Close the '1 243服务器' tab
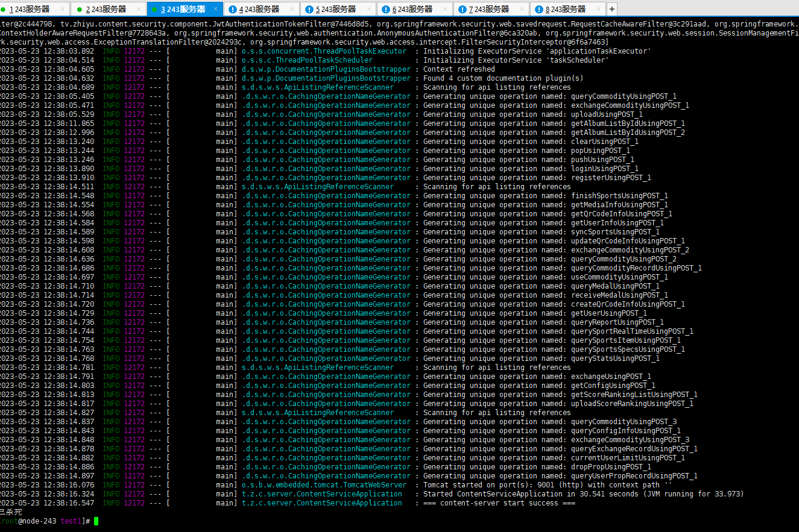This screenshot has height=532, width=799. pos(62,10)
